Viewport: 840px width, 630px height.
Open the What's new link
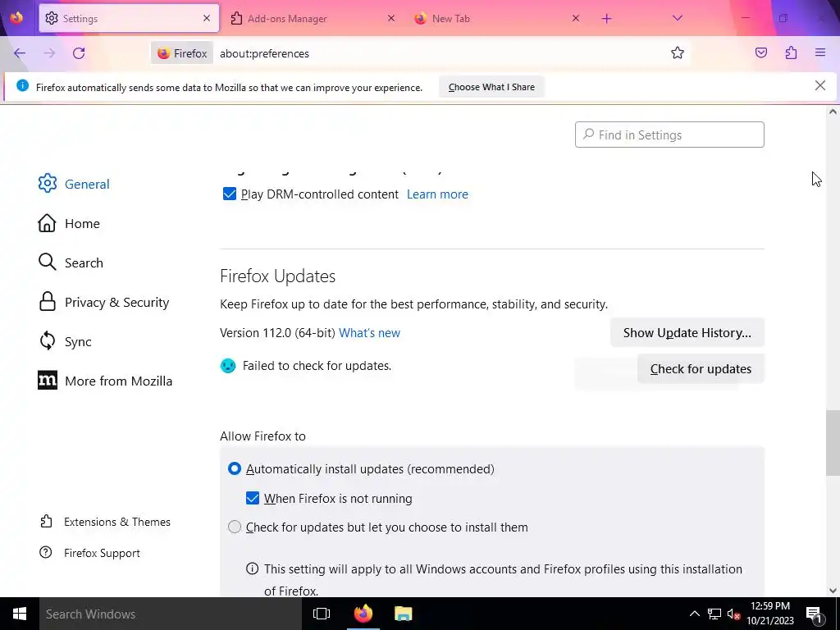369,333
